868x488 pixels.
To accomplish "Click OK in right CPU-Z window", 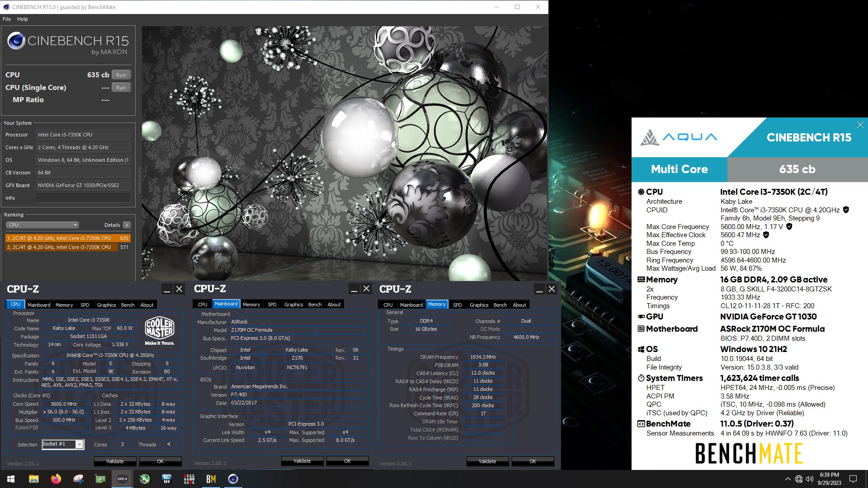I will [533, 461].
